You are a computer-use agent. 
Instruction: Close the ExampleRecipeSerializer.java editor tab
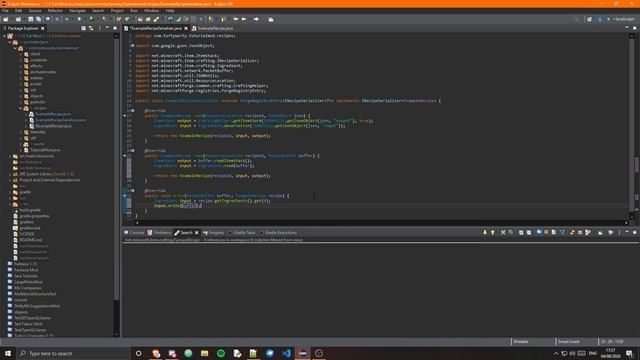tap(186, 28)
